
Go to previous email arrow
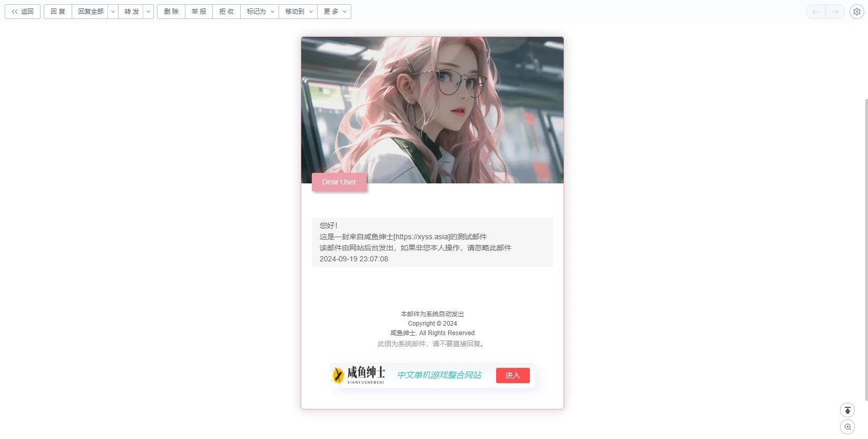pos(815,12)
